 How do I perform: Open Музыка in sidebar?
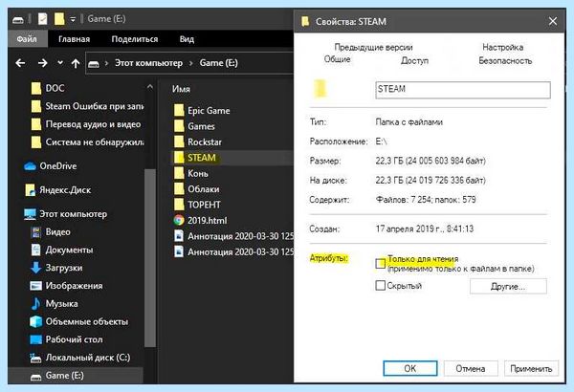pos(55,304)
